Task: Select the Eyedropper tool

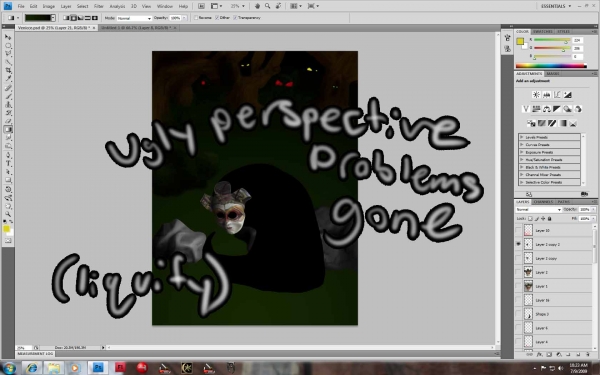Action: [x=8, y=79]
